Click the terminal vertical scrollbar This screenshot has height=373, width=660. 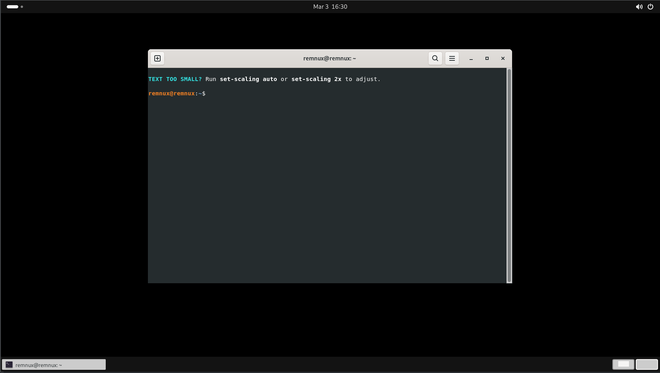coord(509,176)
